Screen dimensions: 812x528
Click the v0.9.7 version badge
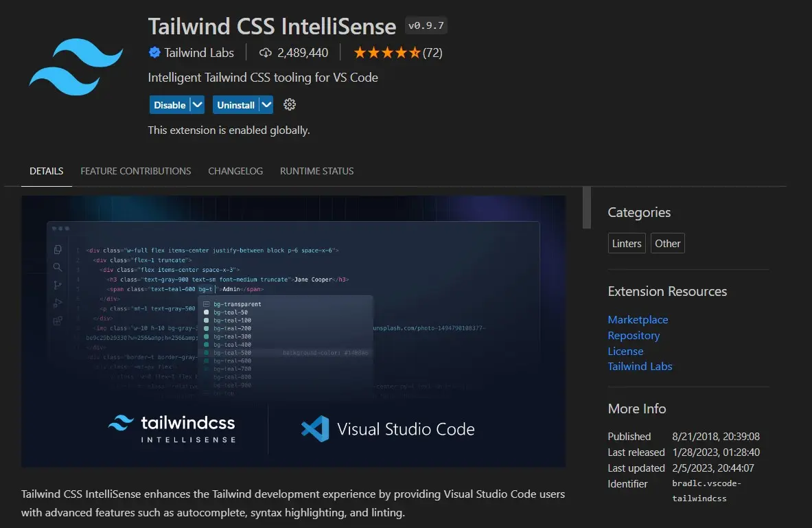tap(426, 25)
